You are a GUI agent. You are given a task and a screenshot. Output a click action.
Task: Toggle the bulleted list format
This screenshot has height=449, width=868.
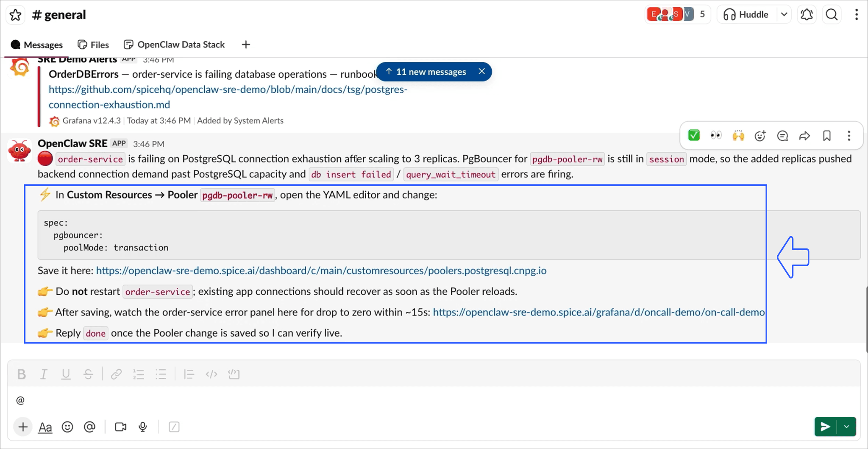coord(161,374)
